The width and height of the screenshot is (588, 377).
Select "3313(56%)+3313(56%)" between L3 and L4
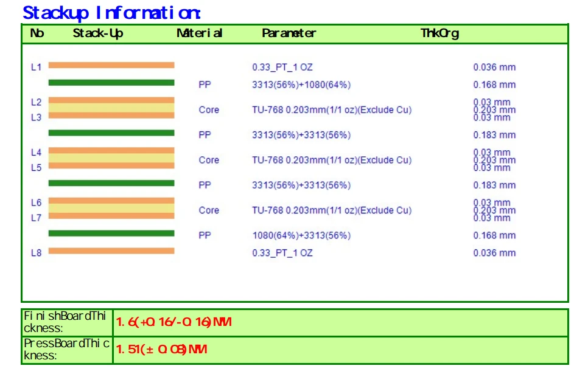pyautogui.click(x=301, y=135)
